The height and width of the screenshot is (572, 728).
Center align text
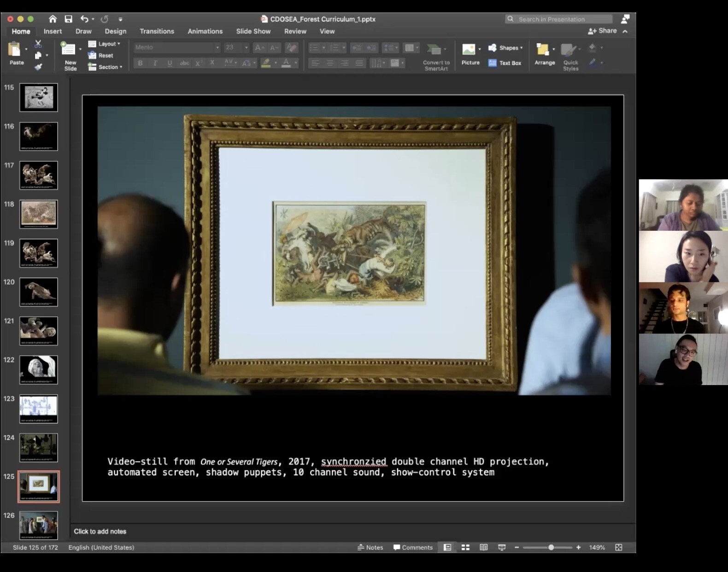click(330, 63)
